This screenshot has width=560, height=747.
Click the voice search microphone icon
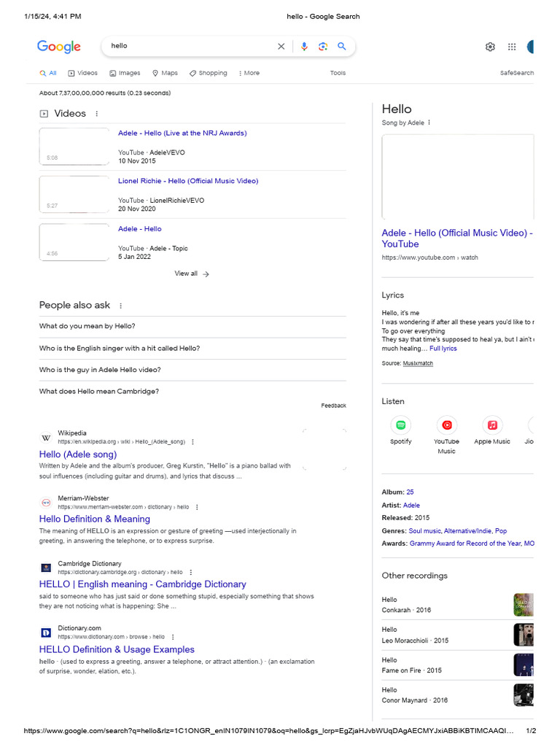[x=304, y=47]
